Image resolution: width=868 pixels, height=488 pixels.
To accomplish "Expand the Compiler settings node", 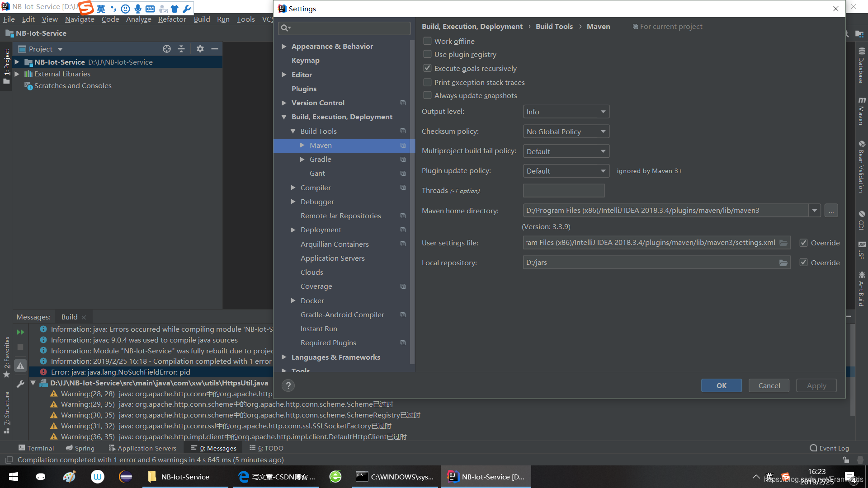I will point(293,188).
